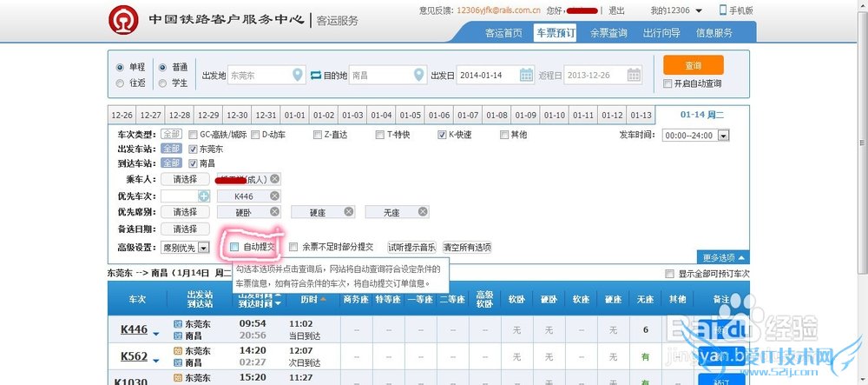This screenshot has width=868, height=385.
Task: Remove 无座 seat type preference
Action: tap(422, 212)
